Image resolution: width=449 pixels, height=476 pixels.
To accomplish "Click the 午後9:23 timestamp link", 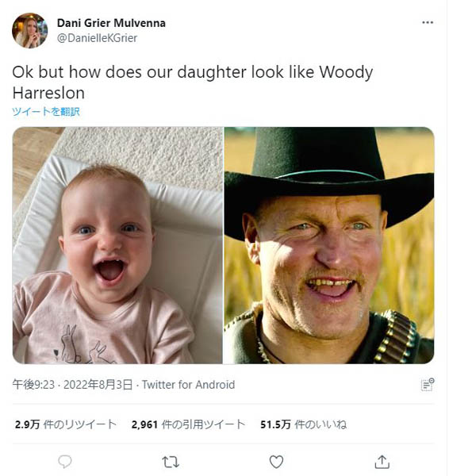I will (33, 385).
